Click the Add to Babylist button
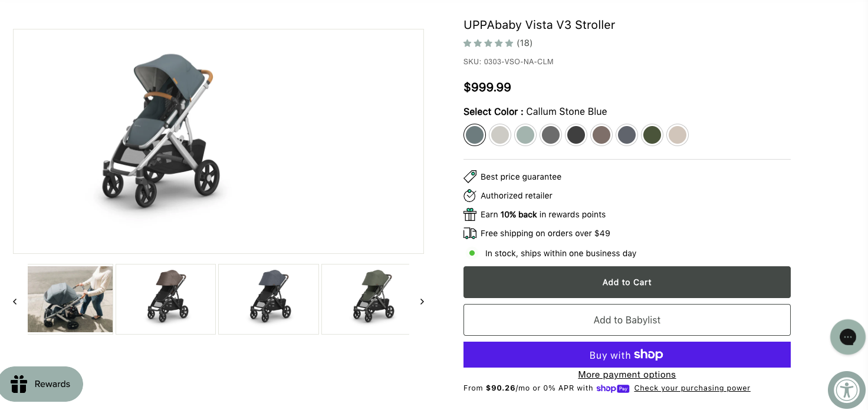Viewport: 868px width, 410px height. [627, 320]
